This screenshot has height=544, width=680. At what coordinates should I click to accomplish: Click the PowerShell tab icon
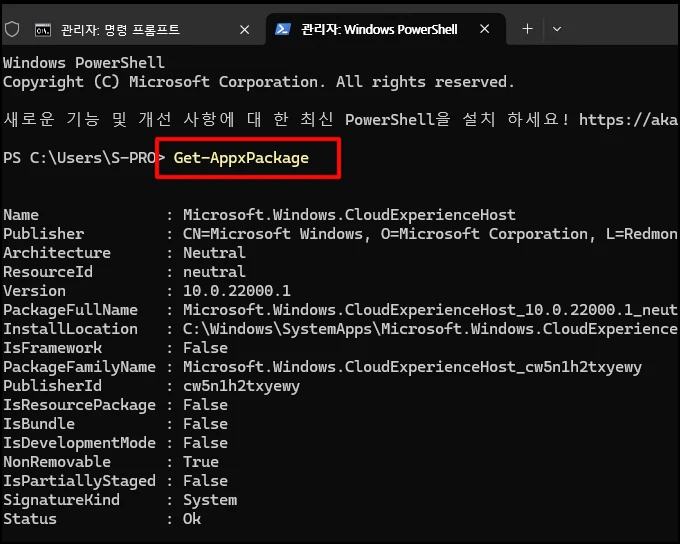point(283,29)
